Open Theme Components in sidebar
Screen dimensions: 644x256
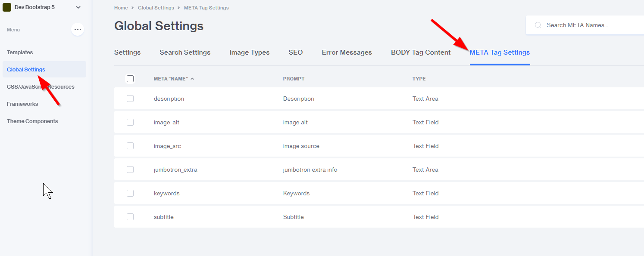click(x=32, y=121)
